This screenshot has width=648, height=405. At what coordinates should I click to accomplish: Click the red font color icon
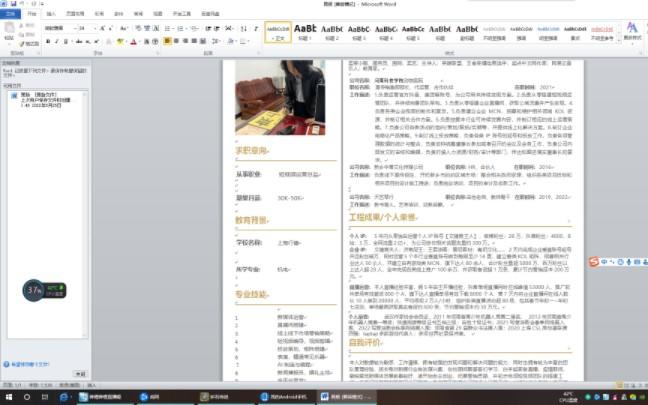point(135,43)
